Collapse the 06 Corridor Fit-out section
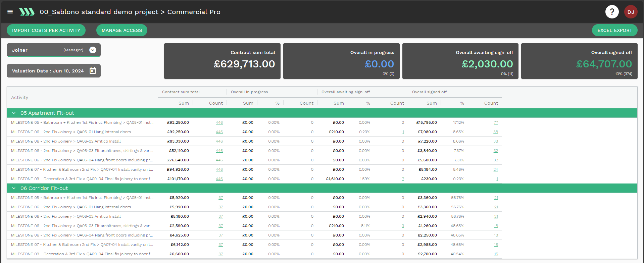This screenshot has height=263, width=644. (x=14, y=188)
